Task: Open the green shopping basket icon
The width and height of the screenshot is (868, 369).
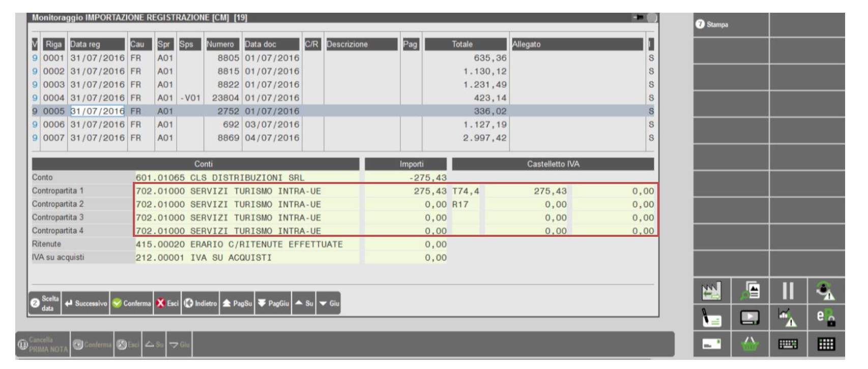Action: (750, 344)
